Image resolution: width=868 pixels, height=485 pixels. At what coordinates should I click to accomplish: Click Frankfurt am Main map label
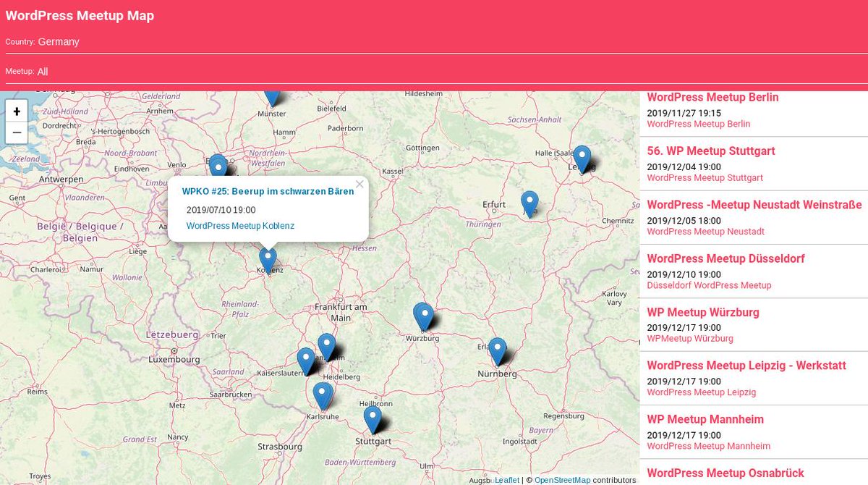point(341,312)
